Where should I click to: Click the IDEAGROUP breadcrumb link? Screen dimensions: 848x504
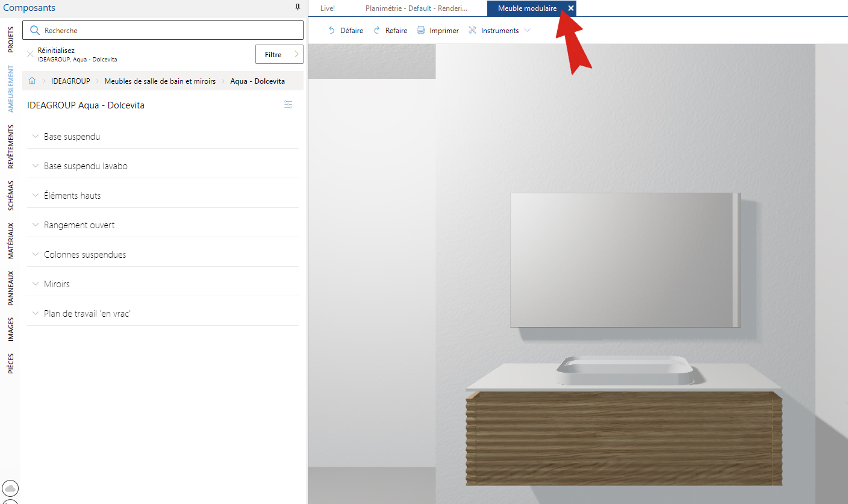tap(70, 81)
